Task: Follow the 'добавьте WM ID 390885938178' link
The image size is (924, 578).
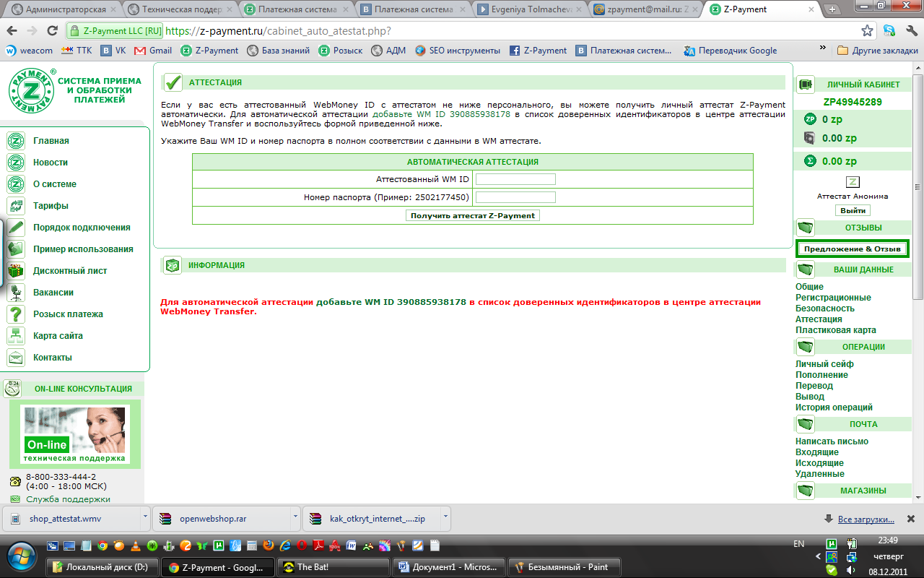Action: (441, 114)
